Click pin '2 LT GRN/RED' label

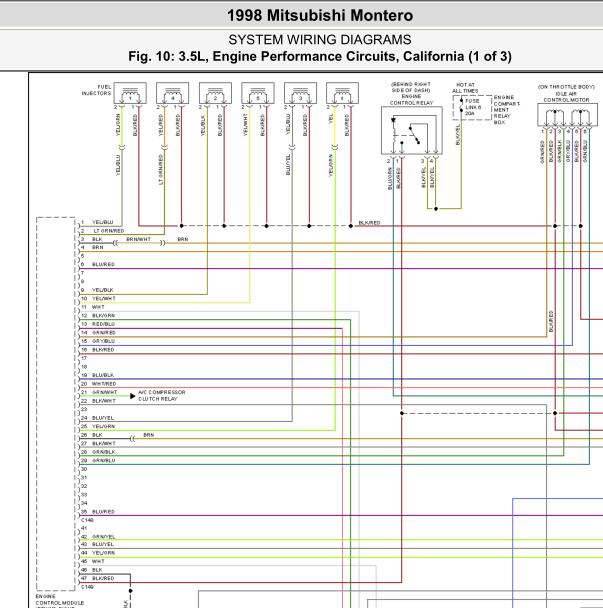pos(102,231)
